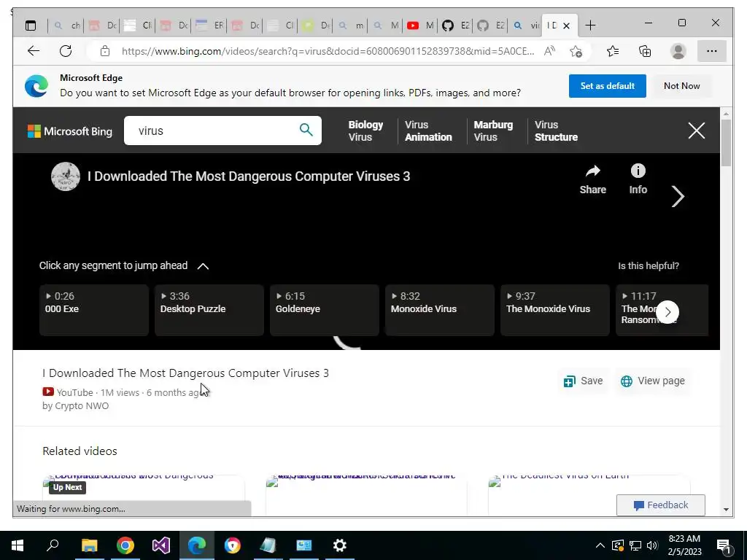Open the notification center icon
This screenshot has width=747, height=560.
tap(724, 547)
